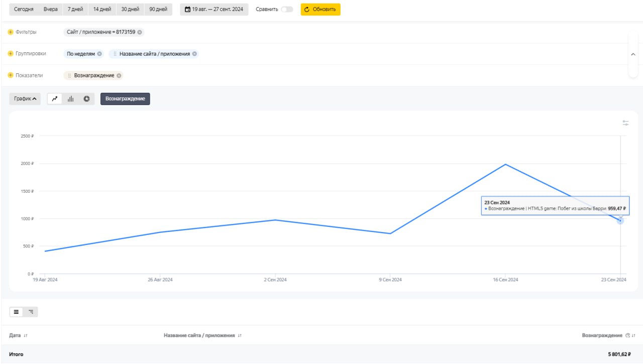Switch to the pie chart view
This screenshot has width=643, height=364.
coord(86,99)
